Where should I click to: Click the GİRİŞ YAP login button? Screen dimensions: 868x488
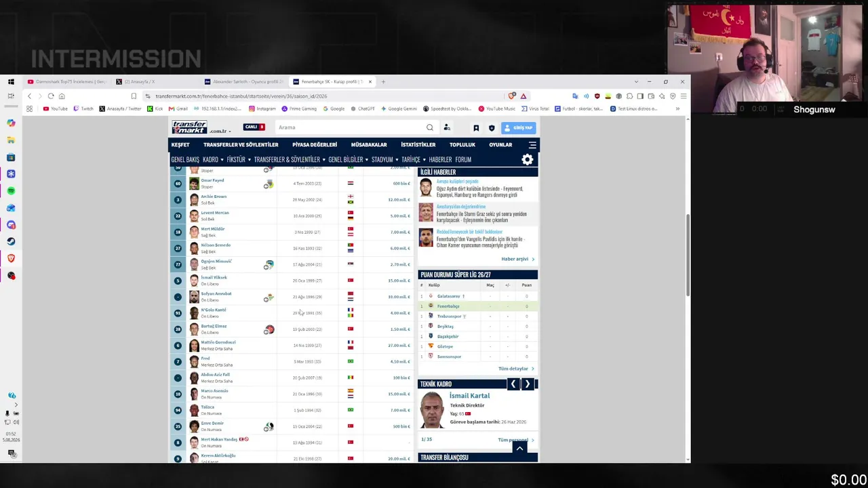point(519,127)
